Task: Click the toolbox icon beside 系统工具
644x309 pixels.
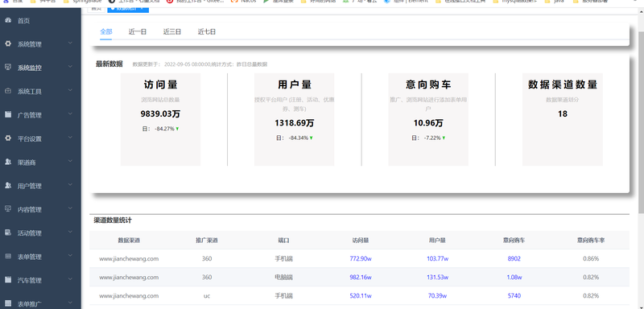Action: tap(8, 91)
